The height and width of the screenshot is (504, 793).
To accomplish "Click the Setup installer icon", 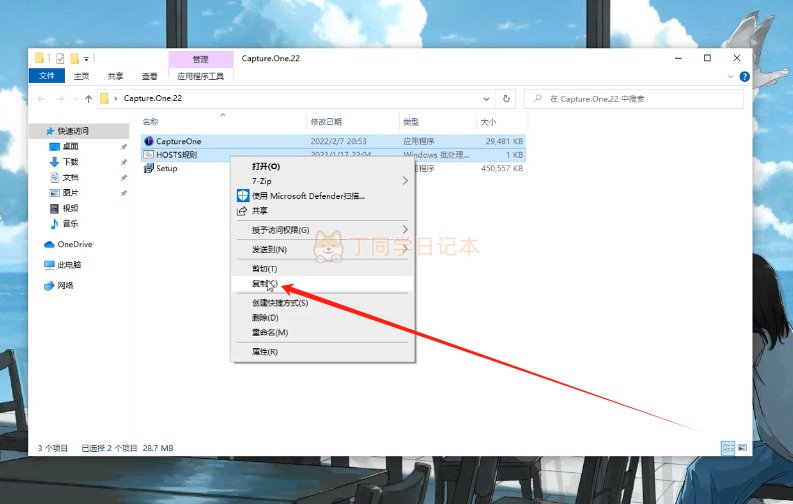I will 148,168.
